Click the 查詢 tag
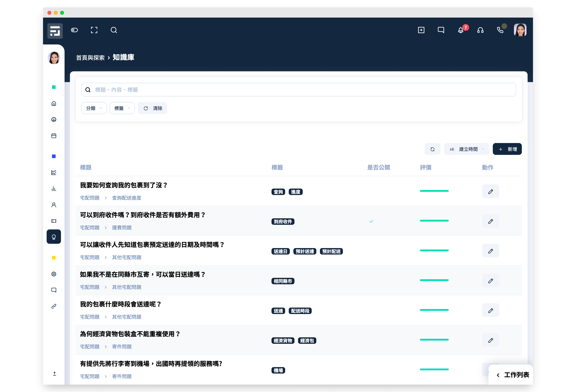Viewport: 576px width, 392px height. point(278,192)
